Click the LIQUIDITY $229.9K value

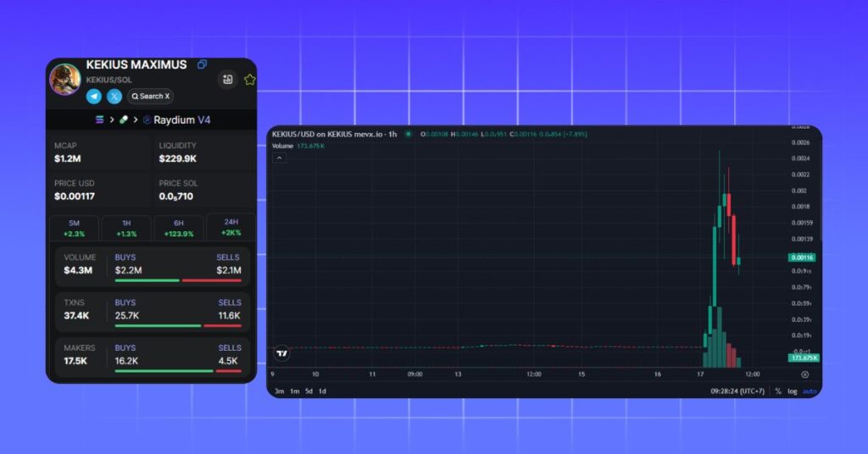point(178,158)
